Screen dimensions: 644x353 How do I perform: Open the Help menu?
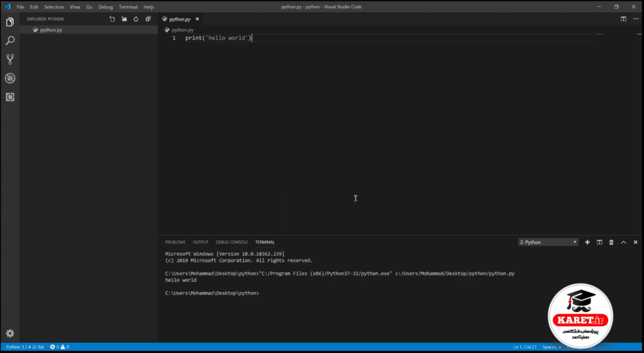148,7
